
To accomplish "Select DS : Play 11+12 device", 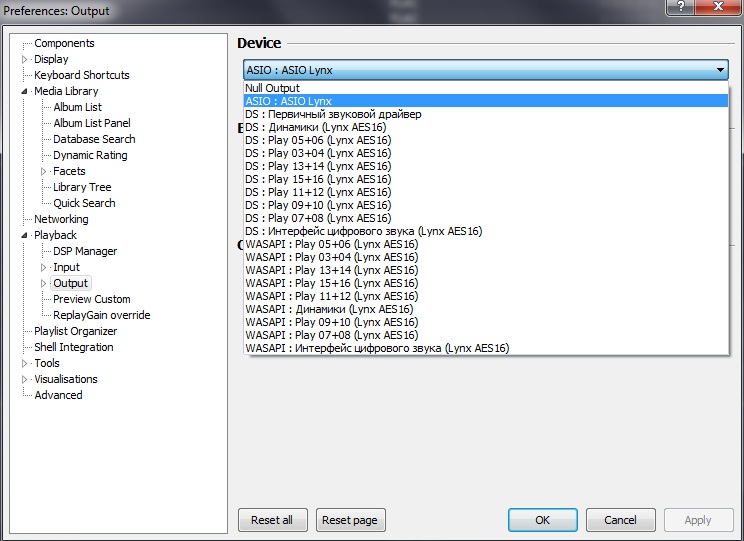I will point(486,192).
